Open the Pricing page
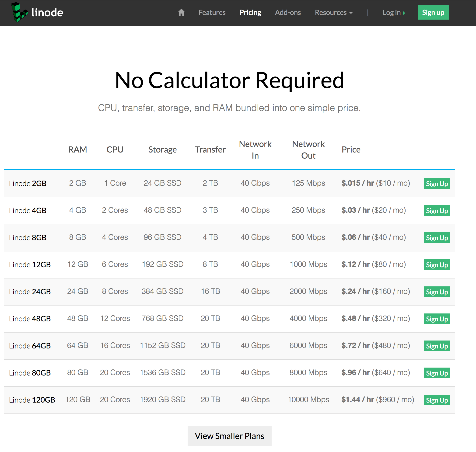The width and height of the screenshot is (476, 452). 250,13
